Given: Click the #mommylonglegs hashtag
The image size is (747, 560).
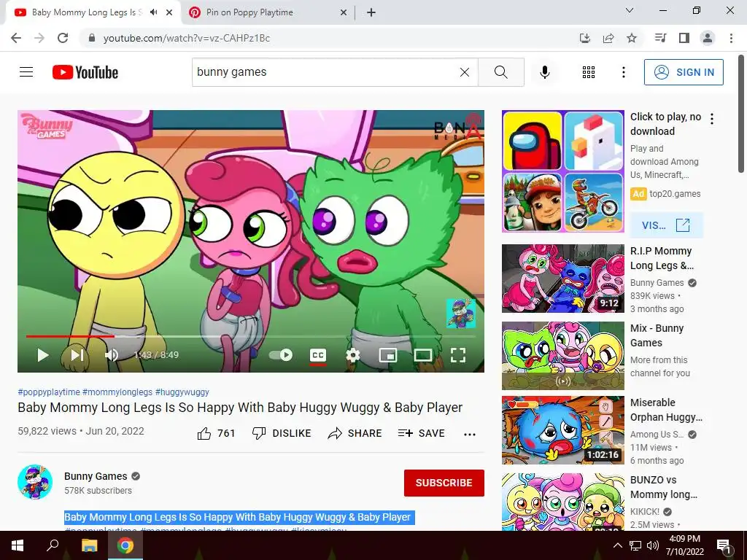Looking at the screenshot, I should click(117, 392).
